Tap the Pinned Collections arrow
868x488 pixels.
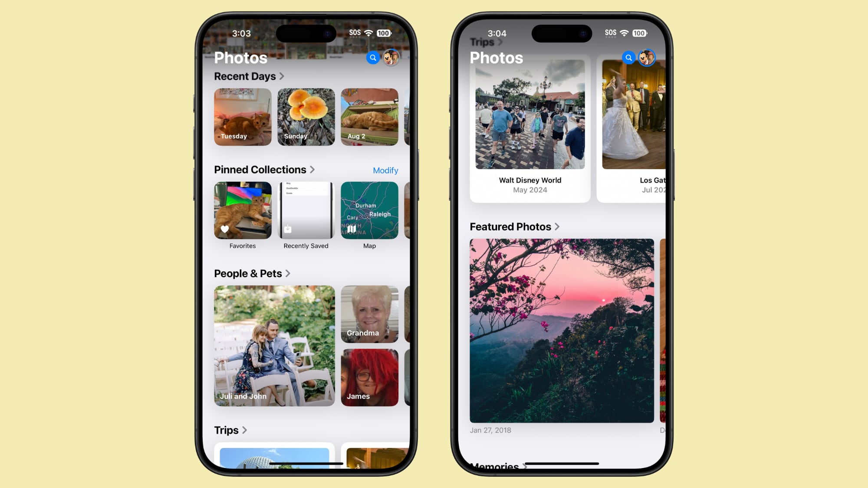click(314, 169)
